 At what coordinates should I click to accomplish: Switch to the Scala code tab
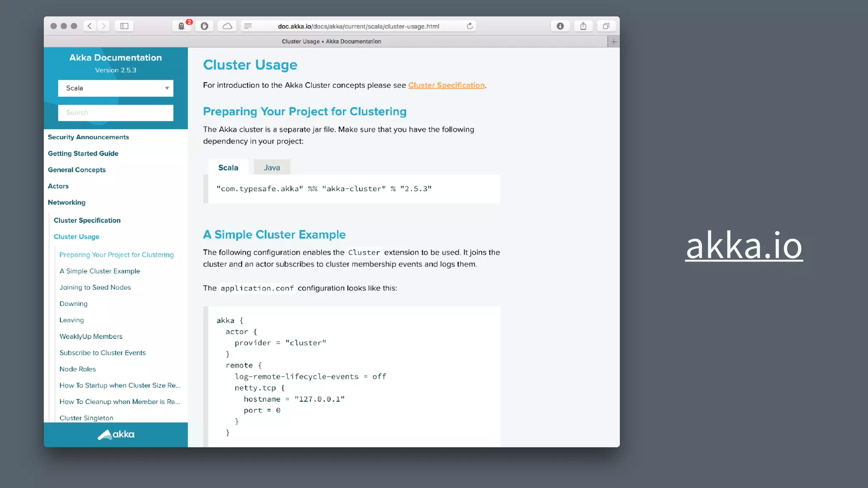[x=228, y=168]
